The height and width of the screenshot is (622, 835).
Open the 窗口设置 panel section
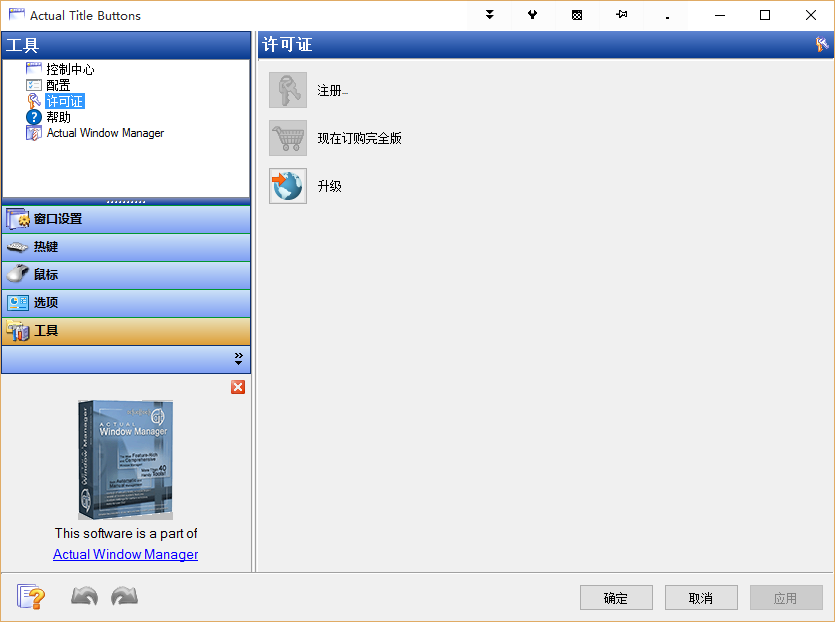point(126,219)
